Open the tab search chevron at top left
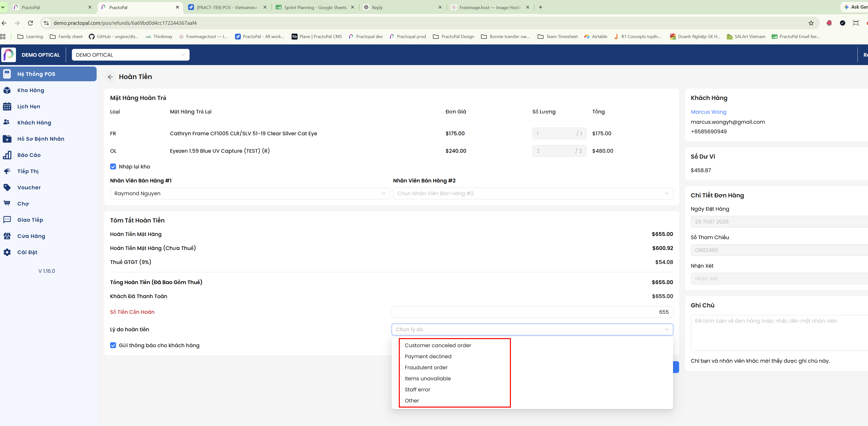This screenshot has height=426, width=868. click(x=3, y=7)
